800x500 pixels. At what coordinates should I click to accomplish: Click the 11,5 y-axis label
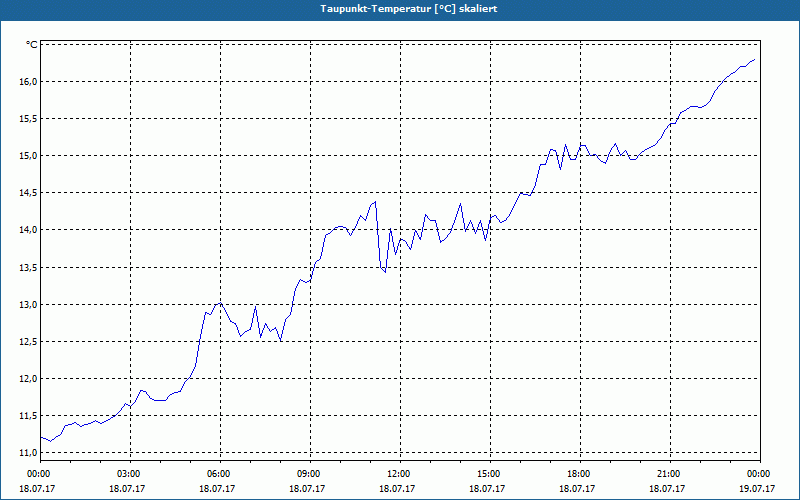28,416
